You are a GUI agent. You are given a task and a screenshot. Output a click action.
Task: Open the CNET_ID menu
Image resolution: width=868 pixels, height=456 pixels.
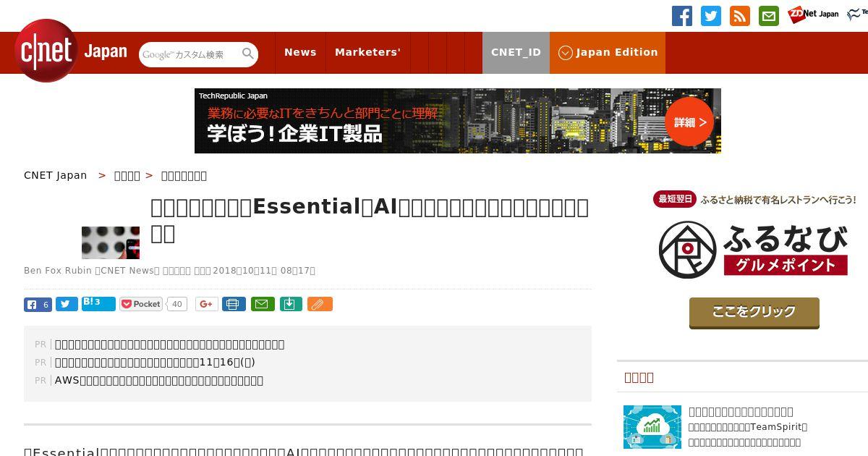pyautogui.click(x=516, y=53)
